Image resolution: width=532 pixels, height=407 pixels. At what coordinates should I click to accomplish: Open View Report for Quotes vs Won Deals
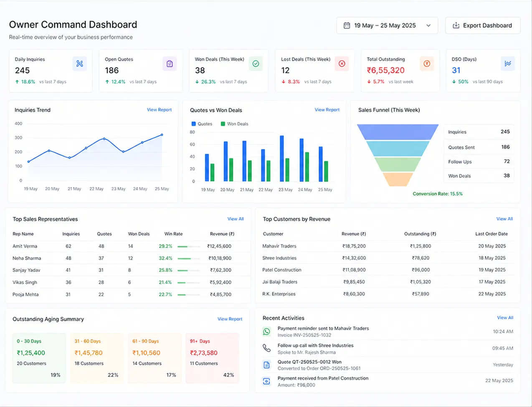coord(327,110)
